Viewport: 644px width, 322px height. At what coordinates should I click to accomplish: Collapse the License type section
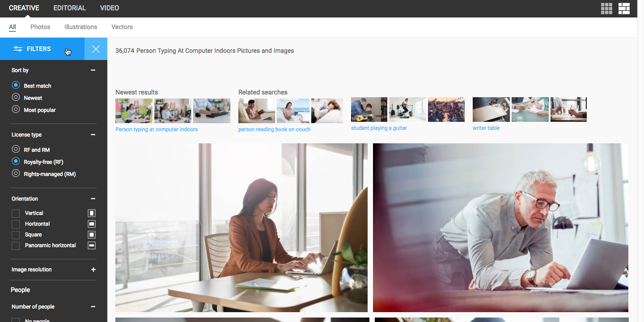coord(93,135)
